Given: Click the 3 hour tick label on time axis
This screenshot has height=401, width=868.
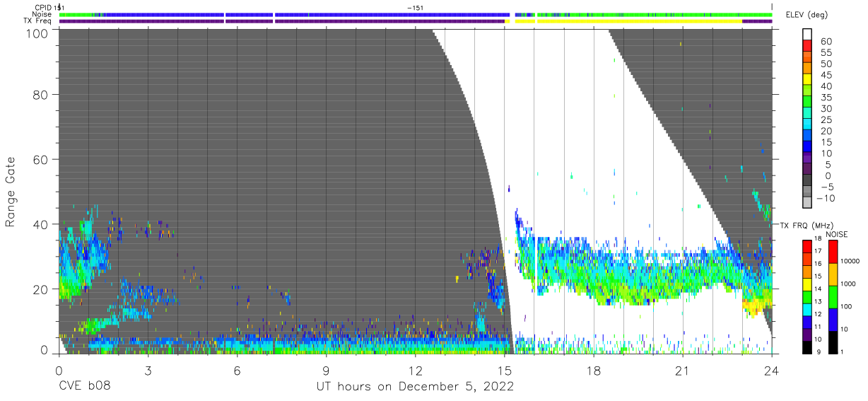Looking at the screenshot, I should [148, 371].
